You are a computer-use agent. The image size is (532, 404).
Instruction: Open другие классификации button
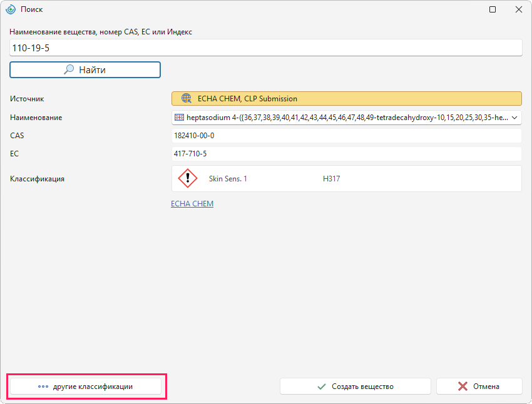(x=86, y=386)
